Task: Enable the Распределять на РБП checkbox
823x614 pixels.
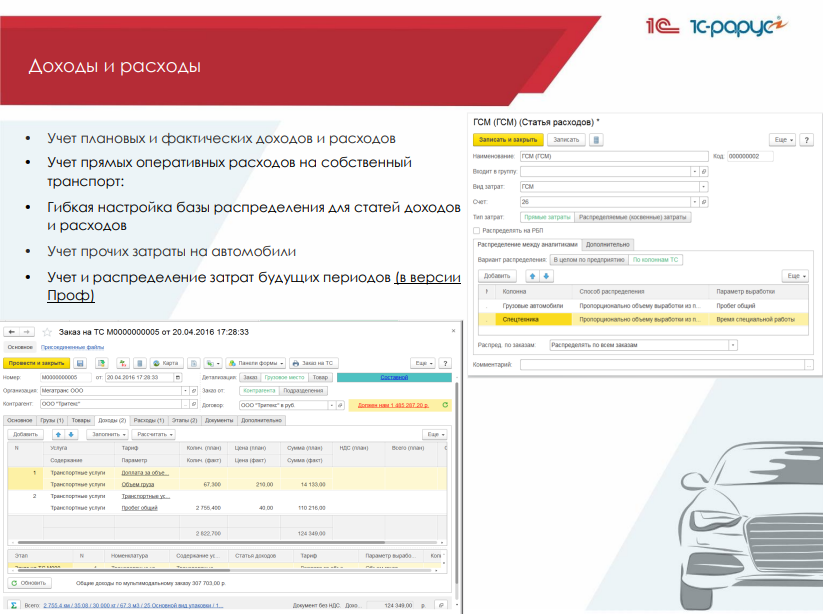Action: point(476,229)
